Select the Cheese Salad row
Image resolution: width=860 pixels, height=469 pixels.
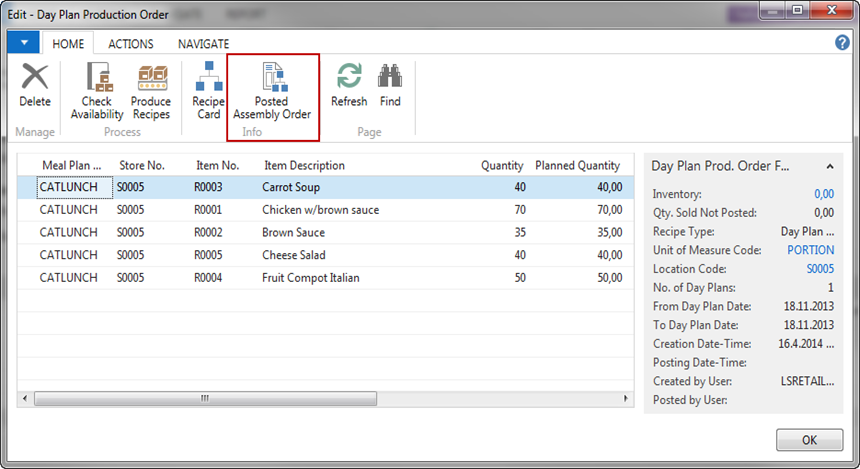coord(294,255)
